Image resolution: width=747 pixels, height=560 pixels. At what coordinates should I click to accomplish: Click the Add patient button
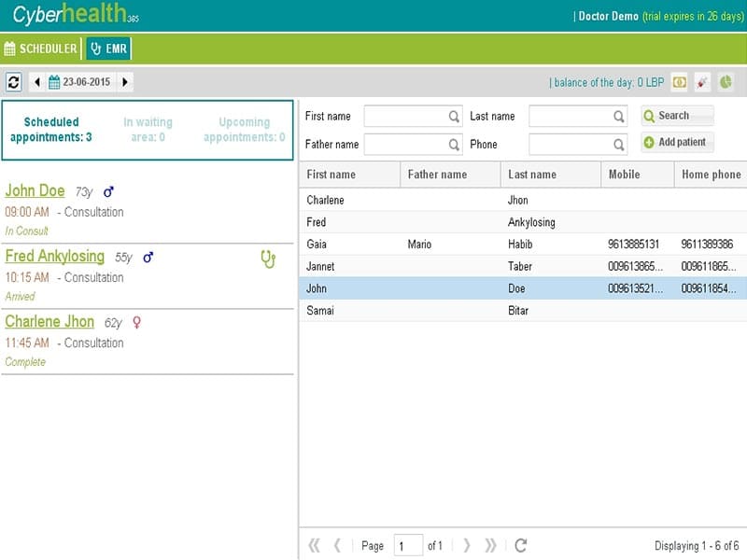click(677, 142)
